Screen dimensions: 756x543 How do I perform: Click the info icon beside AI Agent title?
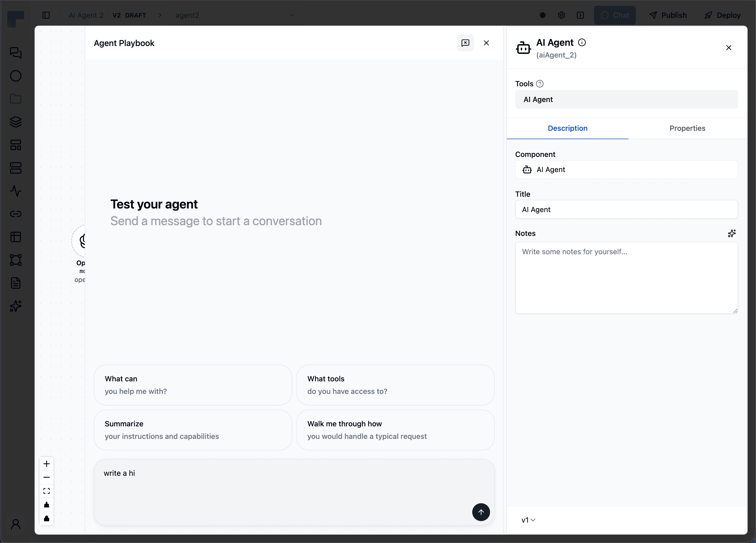click(x=582, y=42)
